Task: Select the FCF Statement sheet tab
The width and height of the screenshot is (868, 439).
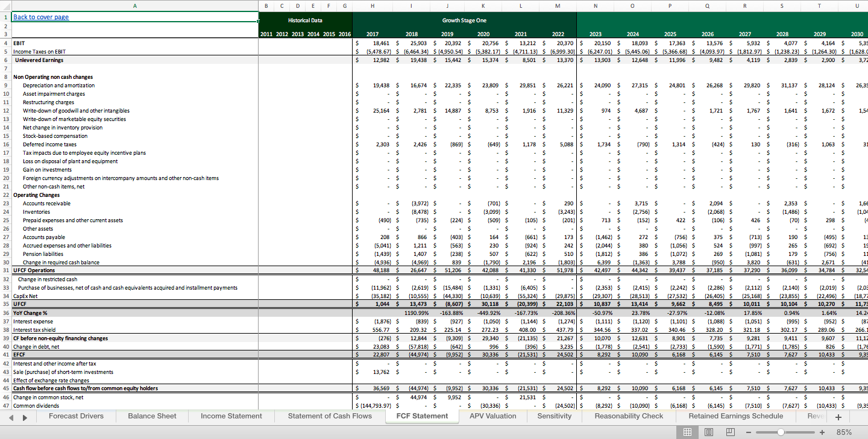Action: tap(422, 416)
